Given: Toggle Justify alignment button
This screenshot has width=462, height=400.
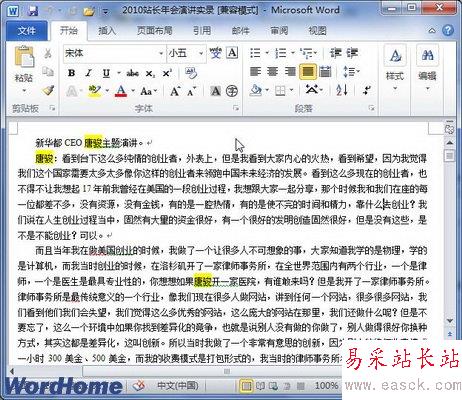Looking at the screenshot, I should coord(308,71).
